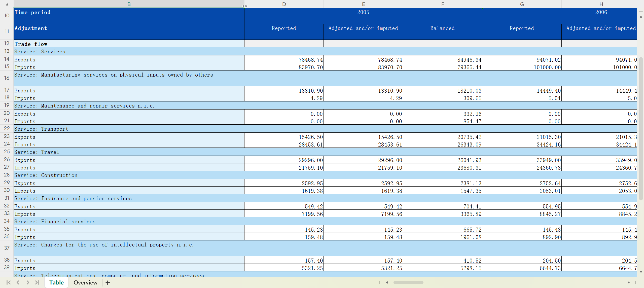Image resolution: width=644 pixels, height=288 pixels.
Task: Click horizontal scrollbar right arrow
Action: 628,282
